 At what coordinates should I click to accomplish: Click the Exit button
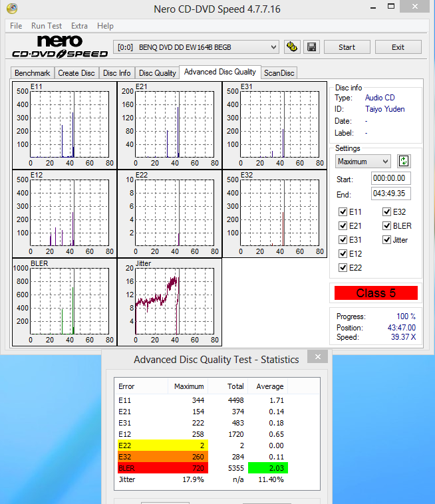point(398,47)
